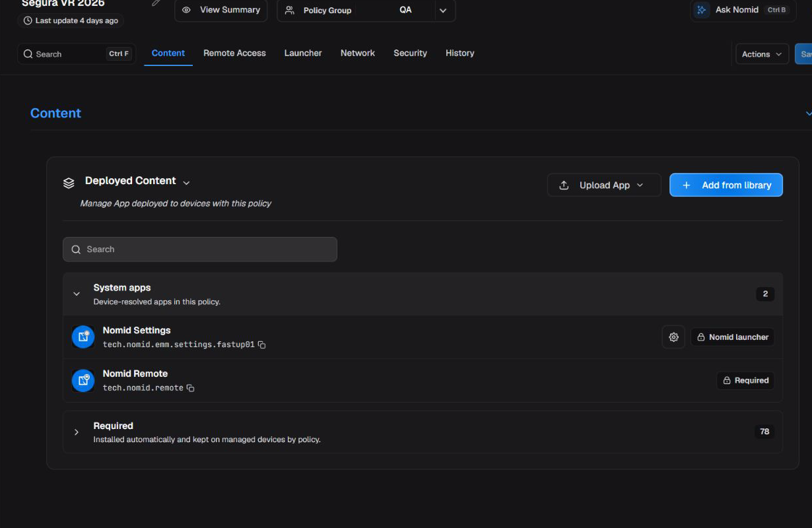This screenshot has width=812, height=528.
Task: Click the Policy Group people icon
Action: [289, 10]
